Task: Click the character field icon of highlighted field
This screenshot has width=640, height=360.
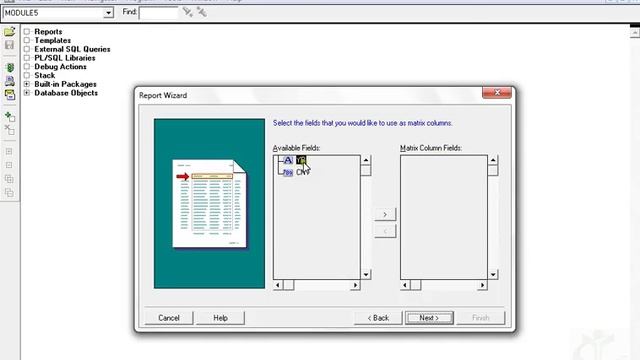Action: [288, 160]
